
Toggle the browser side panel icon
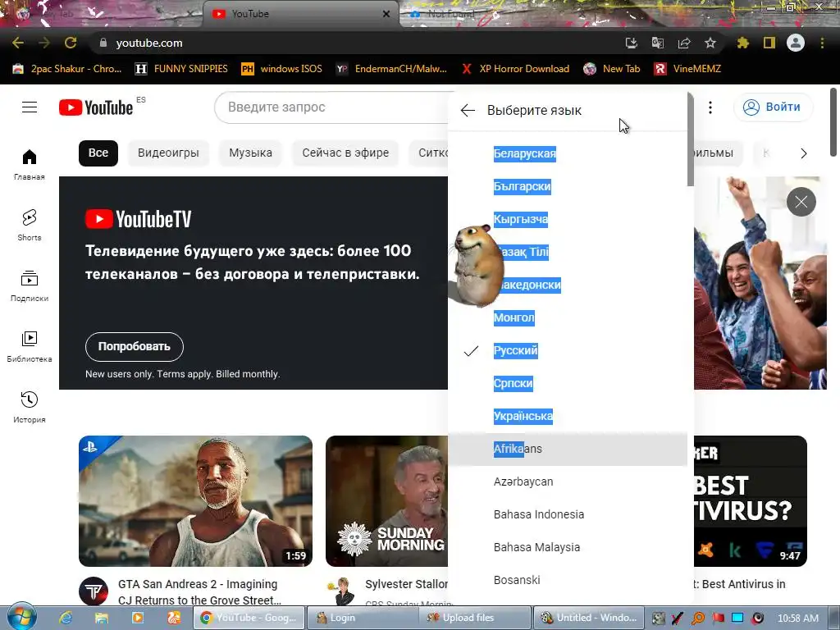[769, 43]
